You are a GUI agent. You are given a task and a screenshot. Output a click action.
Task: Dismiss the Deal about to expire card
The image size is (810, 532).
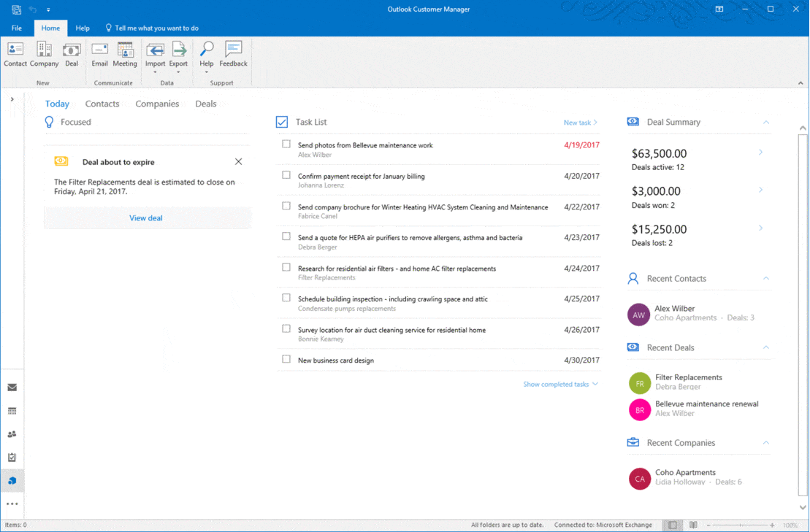[238, 161]
